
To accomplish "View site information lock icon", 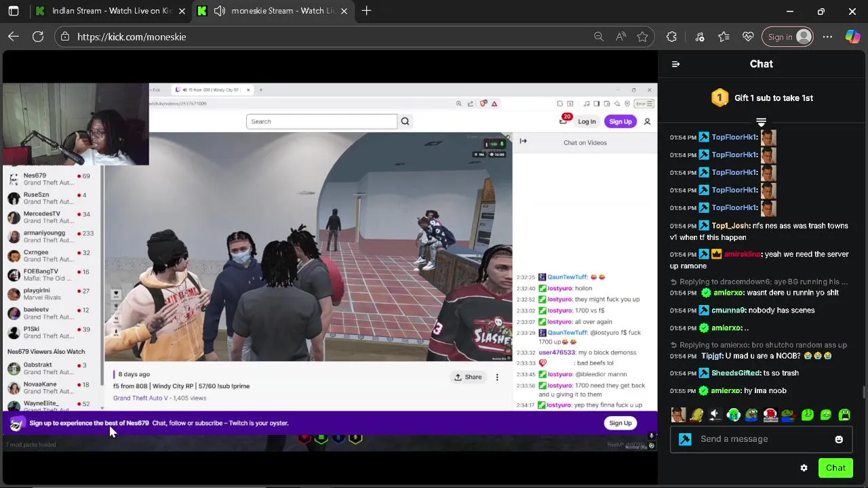I will pos(65,37).
